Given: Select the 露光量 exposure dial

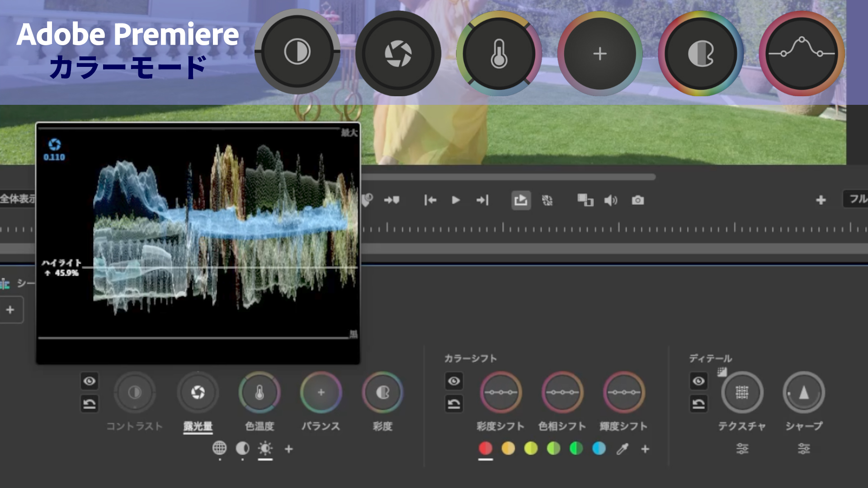Looking at the screenshot, I should [x=198, y=392].
